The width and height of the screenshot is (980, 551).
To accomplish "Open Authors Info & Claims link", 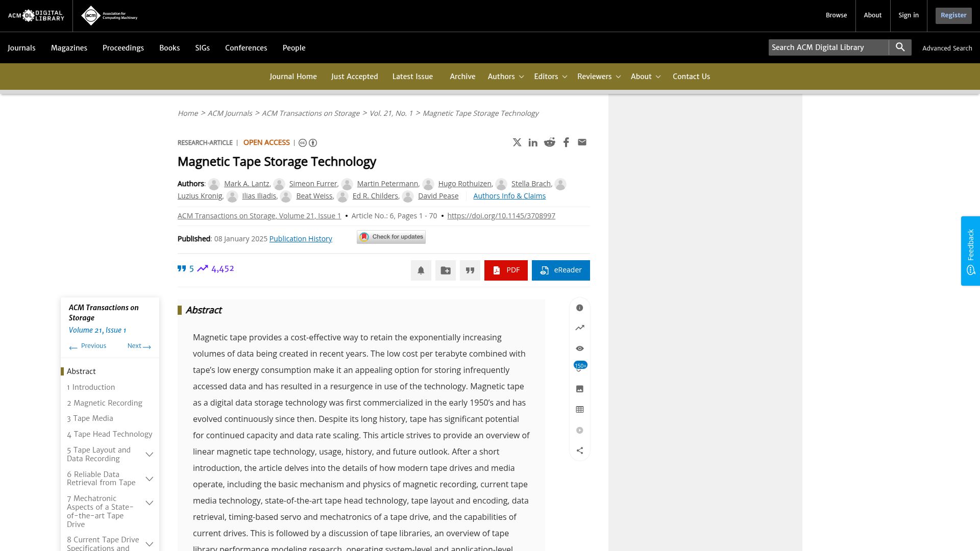I will tap(509, 196).
